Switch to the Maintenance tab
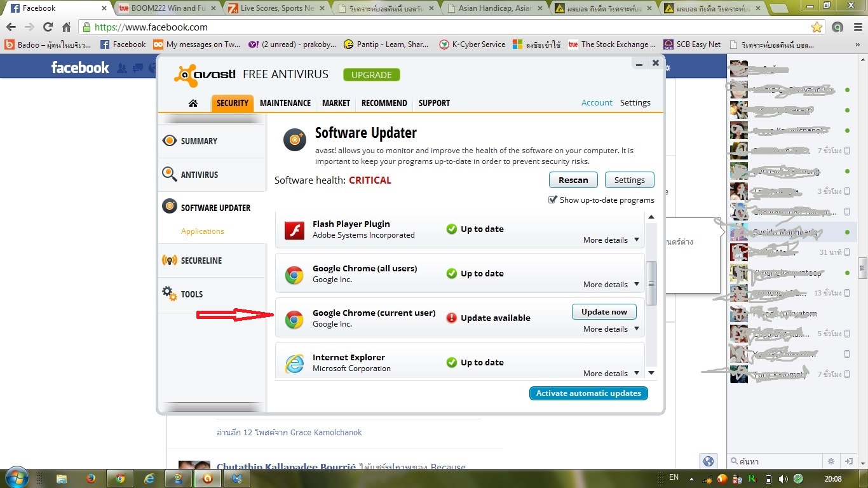Screen dimensions: 868x488 (x=285, y=103)
